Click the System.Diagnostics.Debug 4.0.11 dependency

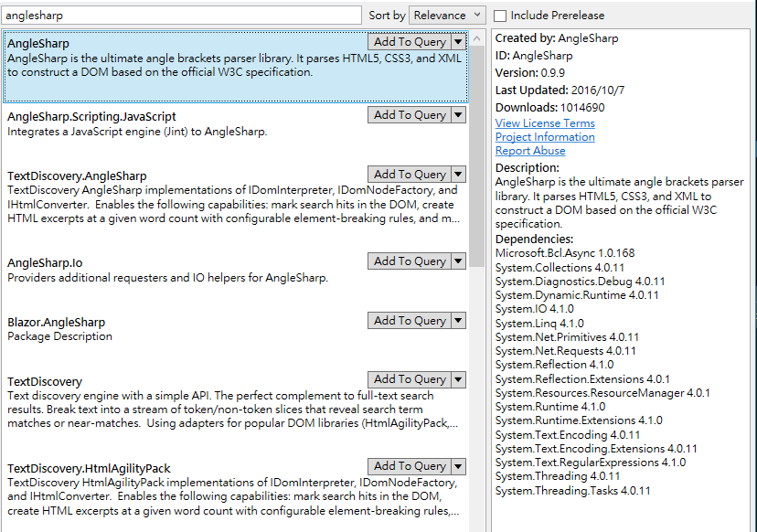[580, 282]
